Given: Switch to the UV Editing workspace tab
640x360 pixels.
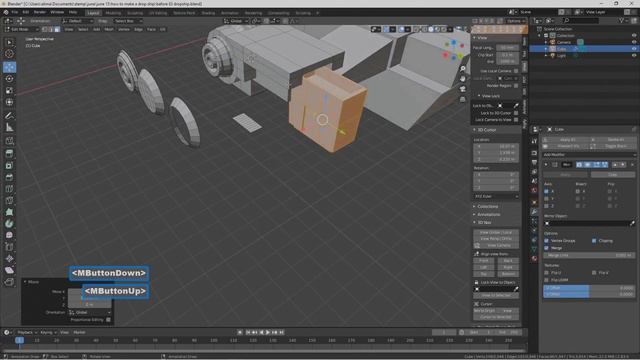Looking at the screenshot, I should click(x=158, y=13).
